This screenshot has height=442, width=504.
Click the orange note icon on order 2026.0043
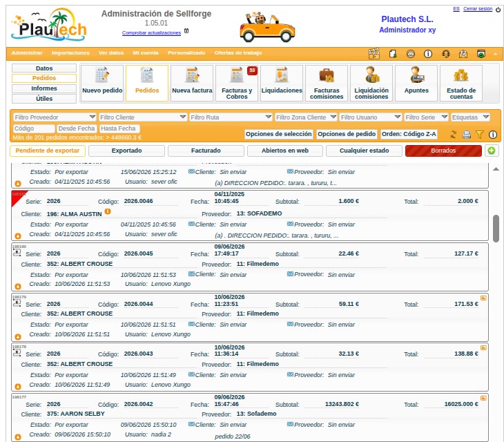[x=483, y=348]
